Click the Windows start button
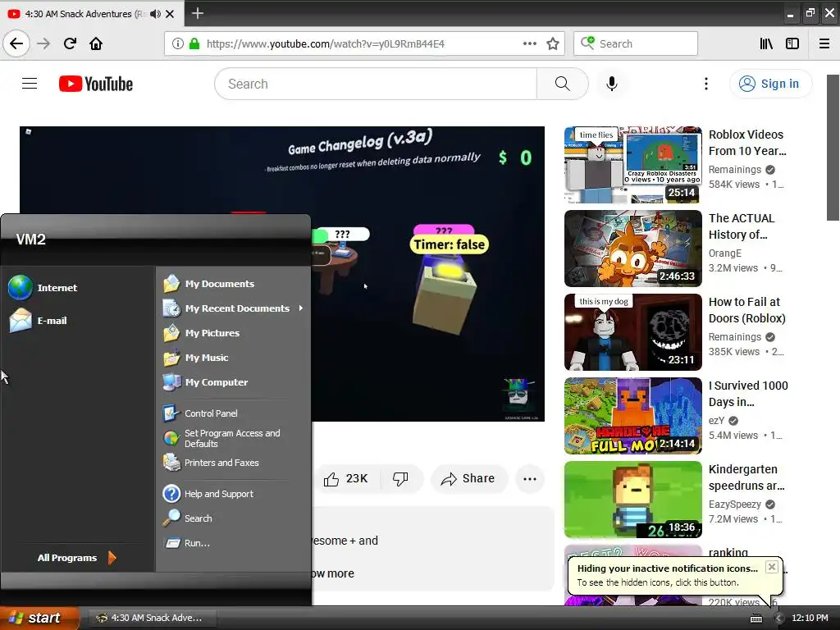840x630 pixels. click(39, 618)
